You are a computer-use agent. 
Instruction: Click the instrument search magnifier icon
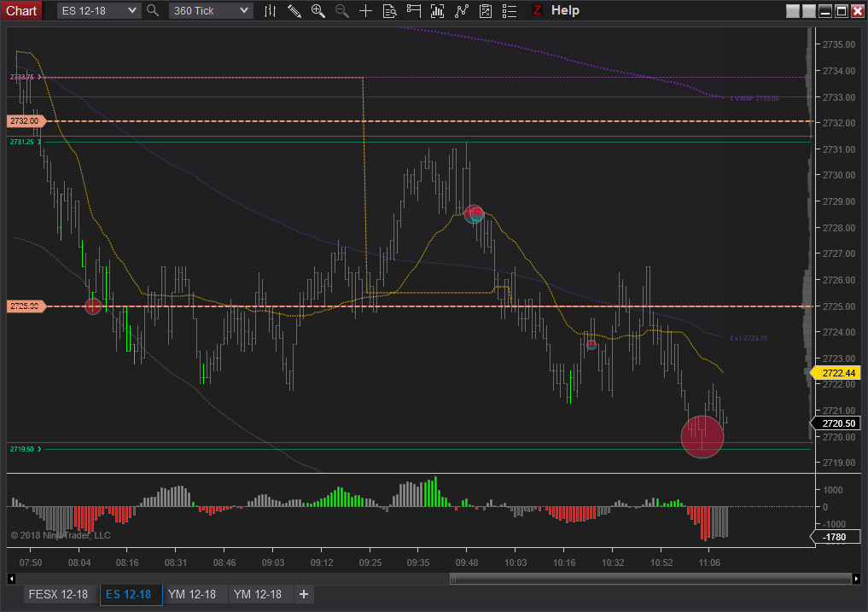[153, 10]
